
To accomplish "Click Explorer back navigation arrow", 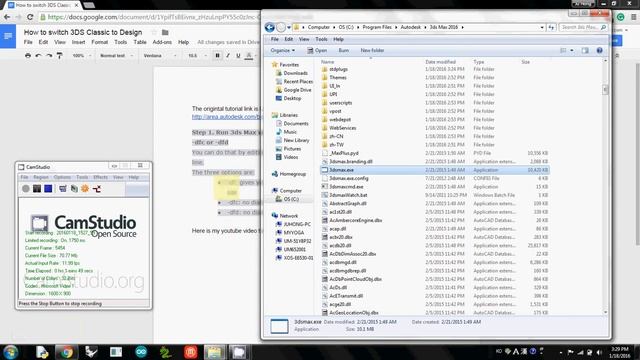I will 269,27.
